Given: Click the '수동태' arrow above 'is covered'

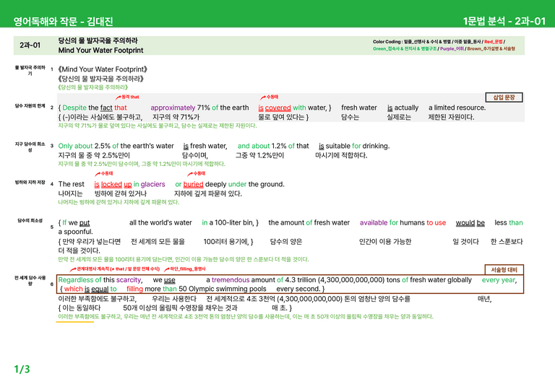Looking at the screenshot, I should [263, 97].
